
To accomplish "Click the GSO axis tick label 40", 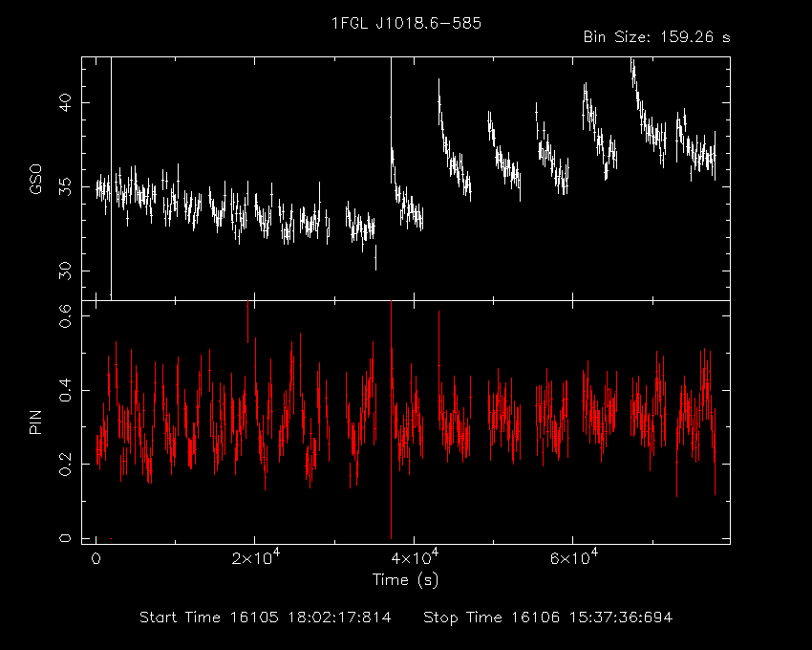I will click(x=66, y=102).
